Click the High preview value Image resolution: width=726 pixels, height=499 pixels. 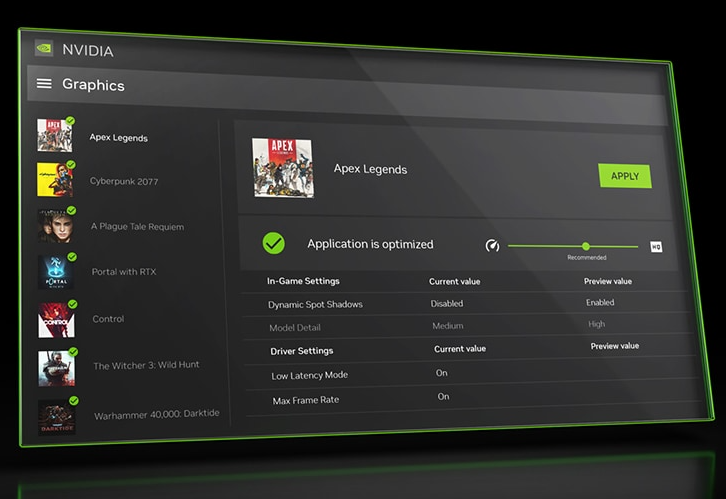click(x=596, y=324)
